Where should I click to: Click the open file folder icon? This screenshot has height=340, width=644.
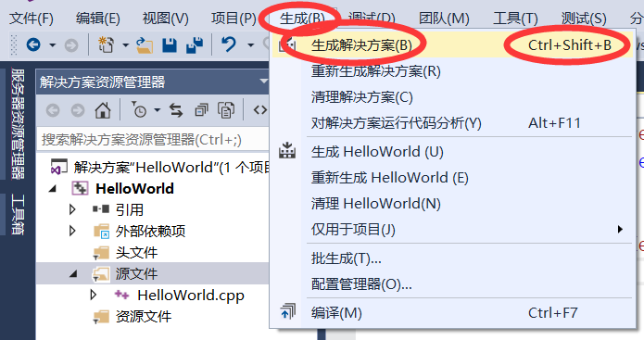click(x=145, y=44)
